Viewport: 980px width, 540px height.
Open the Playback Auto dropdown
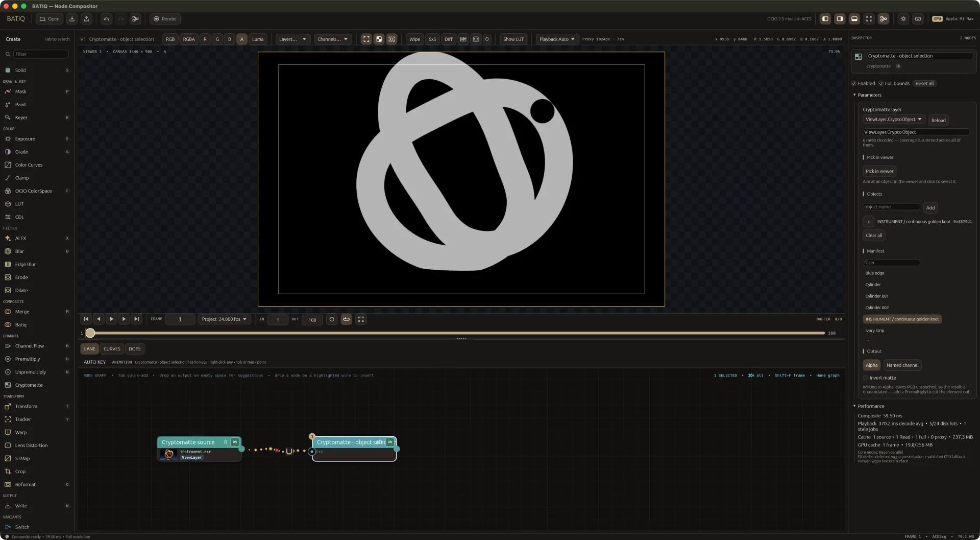click(557, 39)
